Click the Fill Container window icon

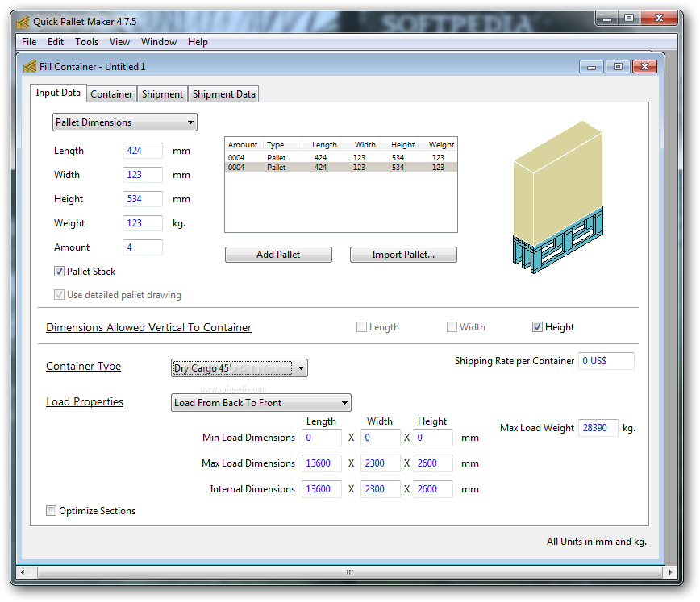[x=30, y=67]
